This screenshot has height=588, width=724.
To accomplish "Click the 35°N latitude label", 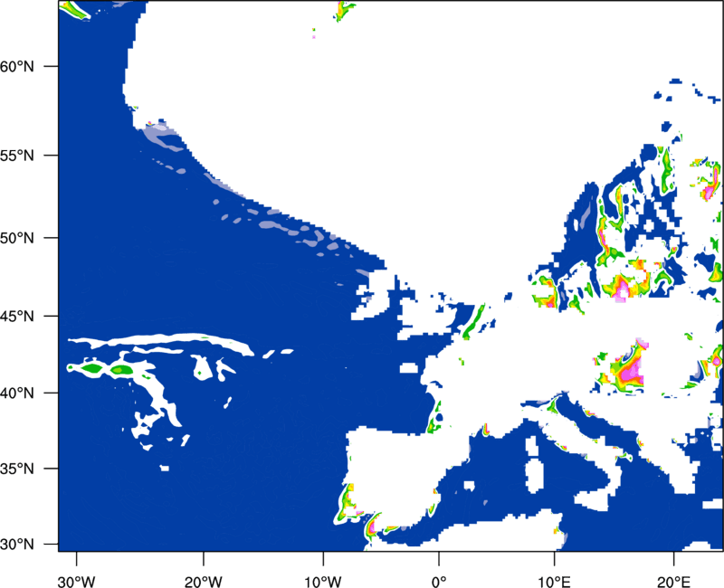I will pyautogui.click(x=17, y=469).
